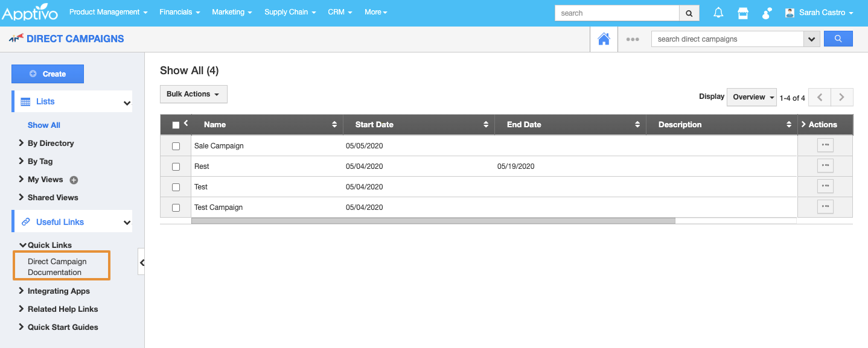The image size is (868, 348).
Task: Open the Bulk Actions dropdown
Action: [193, 94]
